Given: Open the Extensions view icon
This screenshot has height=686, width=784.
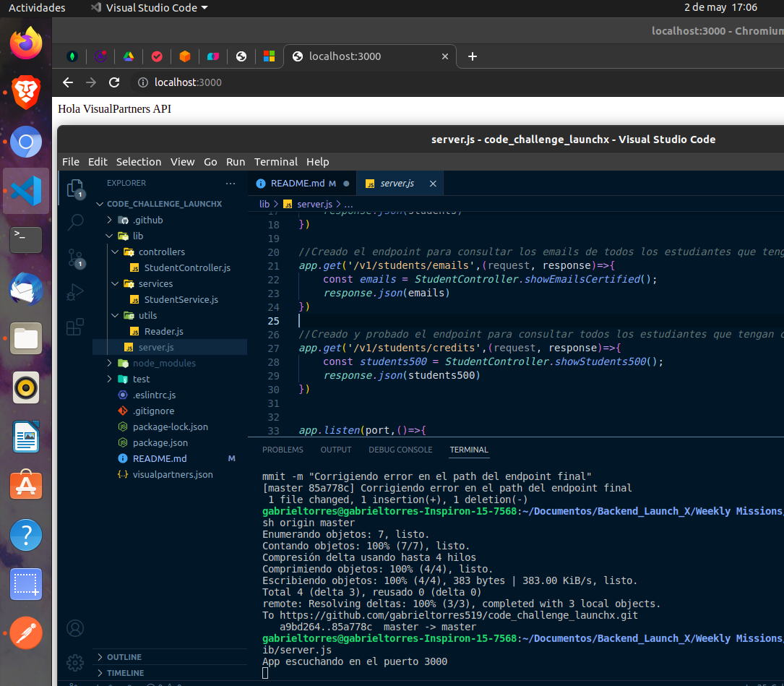Looking at the screenshot, I should (x=74, y=327).
